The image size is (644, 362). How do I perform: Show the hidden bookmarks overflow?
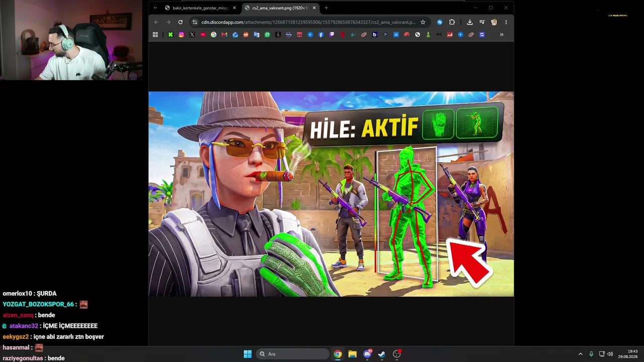click(502, 35)
